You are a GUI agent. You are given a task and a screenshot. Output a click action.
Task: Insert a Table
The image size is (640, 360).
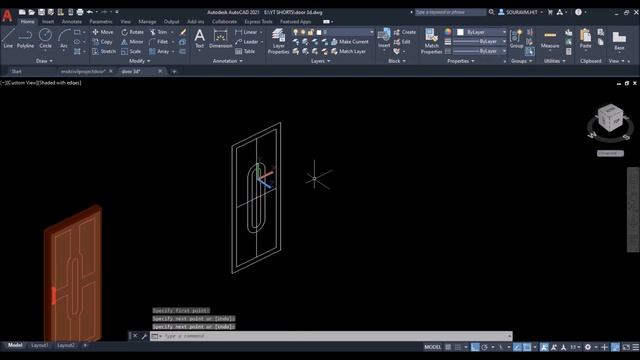[245, 51]
